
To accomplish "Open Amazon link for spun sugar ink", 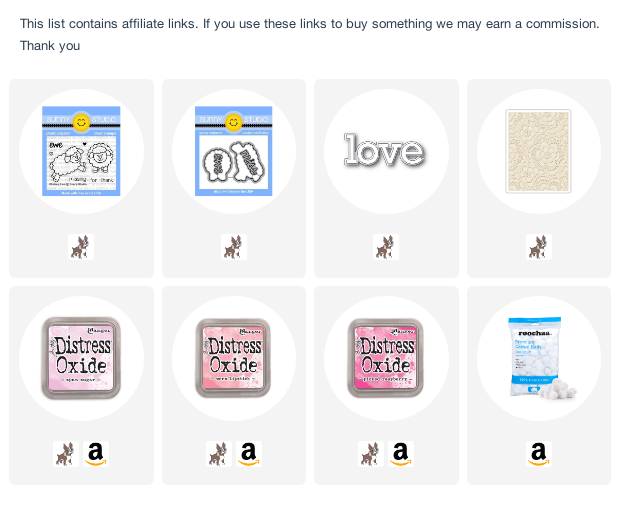I will [x=96, y=454].
